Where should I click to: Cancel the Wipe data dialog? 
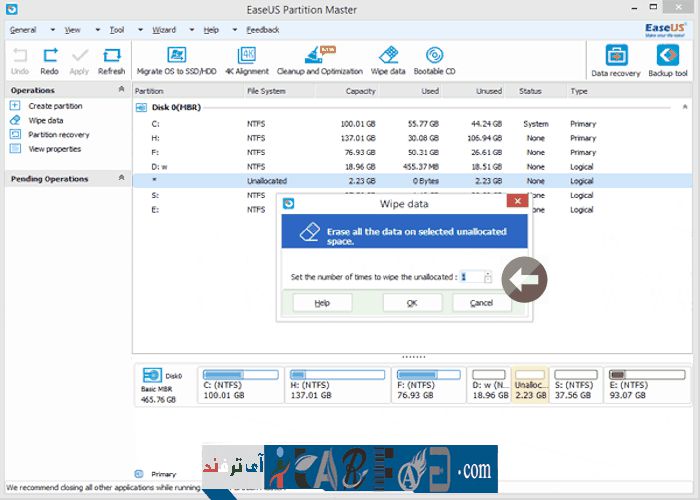481,302
